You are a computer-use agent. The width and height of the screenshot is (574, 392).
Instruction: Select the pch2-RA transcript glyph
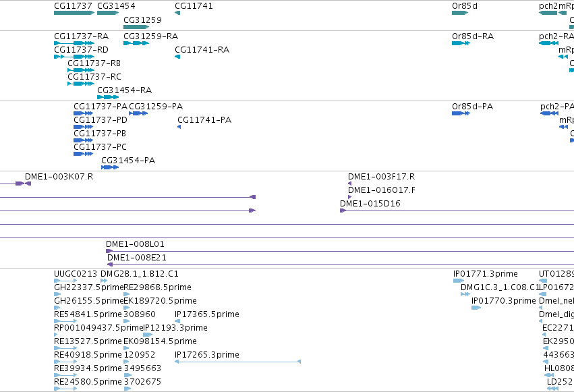549,43
